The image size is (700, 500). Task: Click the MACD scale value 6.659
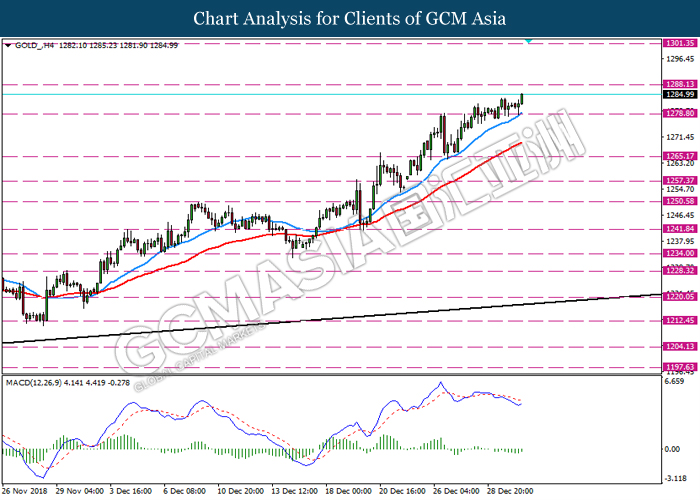[x=674, y=381]
